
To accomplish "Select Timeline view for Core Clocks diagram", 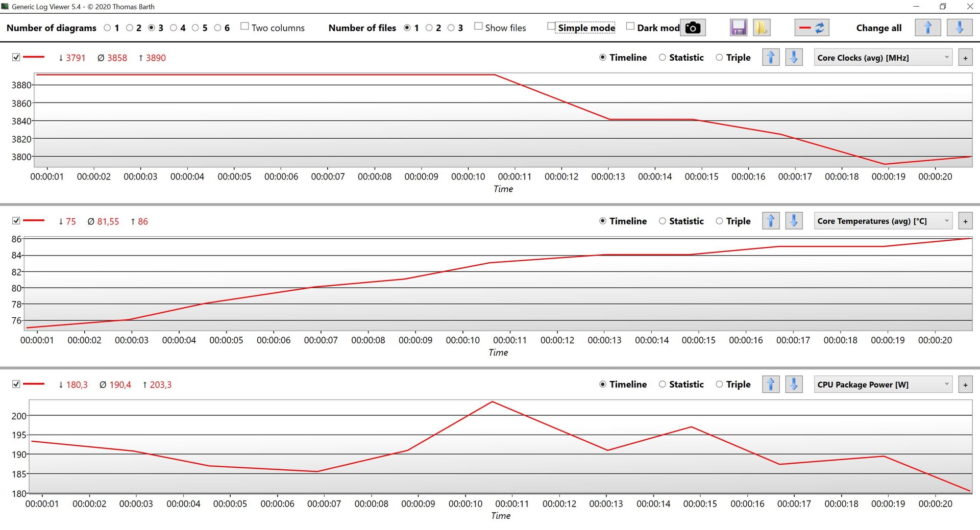I will [603, 58].
